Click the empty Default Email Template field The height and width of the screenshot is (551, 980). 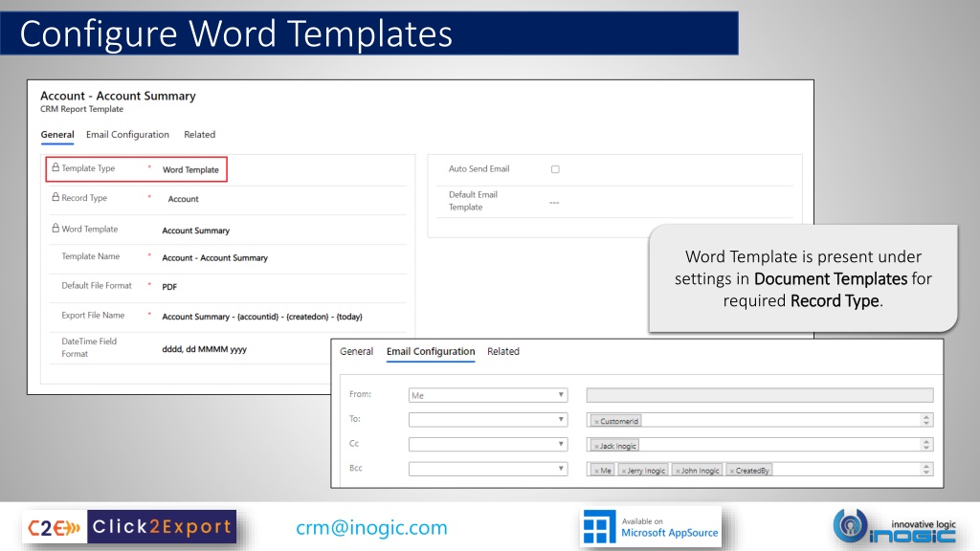(x=554, y=203)
